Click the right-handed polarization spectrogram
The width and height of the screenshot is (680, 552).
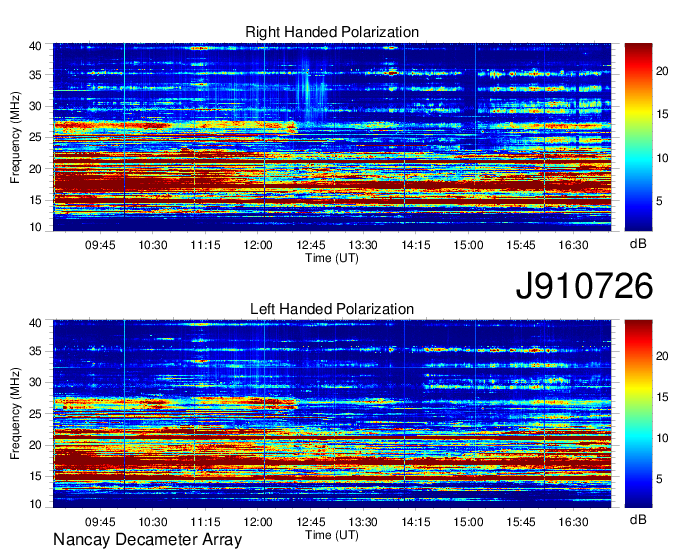(332, 137)
